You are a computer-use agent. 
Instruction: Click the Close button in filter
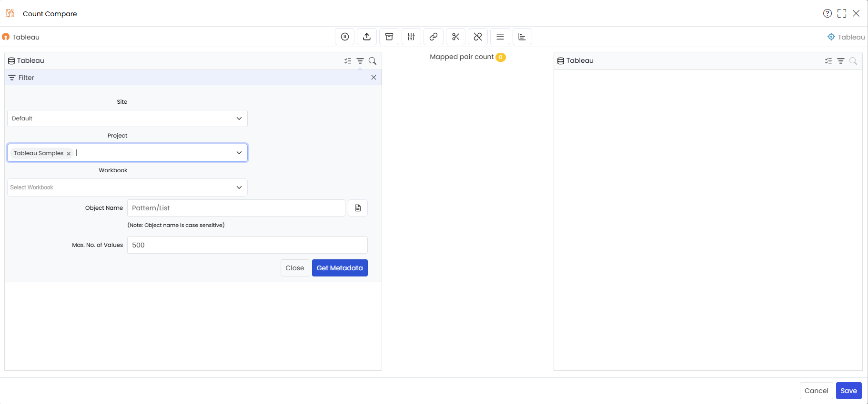[295, 268]
